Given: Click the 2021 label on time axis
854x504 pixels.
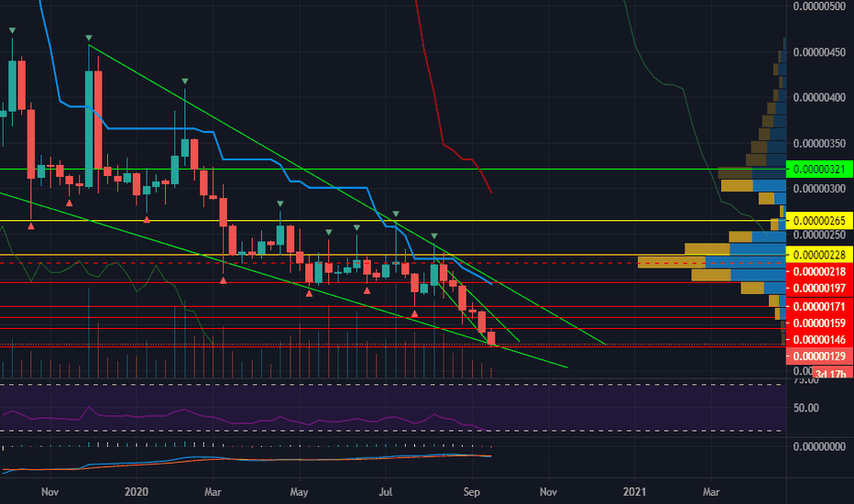Looking at the screenshot, I should (x=634, y=492).
